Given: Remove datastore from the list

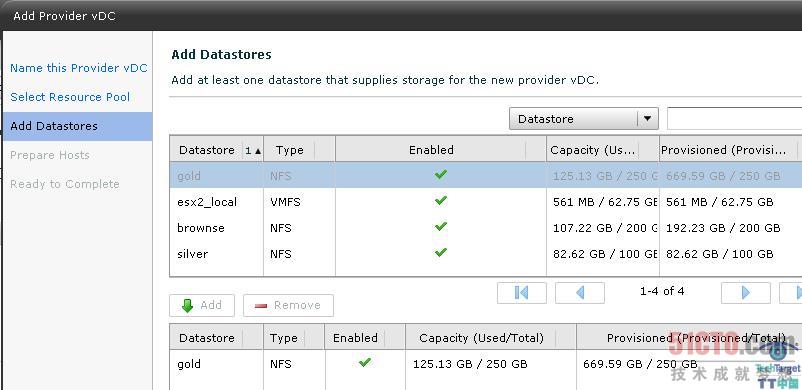Looking at the screenshot, I should [x=288, y=306].
